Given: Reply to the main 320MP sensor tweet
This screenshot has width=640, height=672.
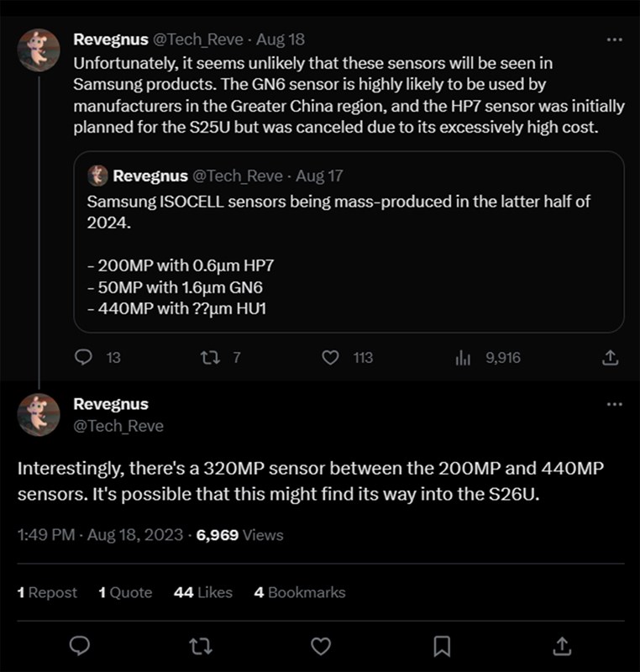Looking at the screenshot, I should pyautogui.click(x=80, y=645).
